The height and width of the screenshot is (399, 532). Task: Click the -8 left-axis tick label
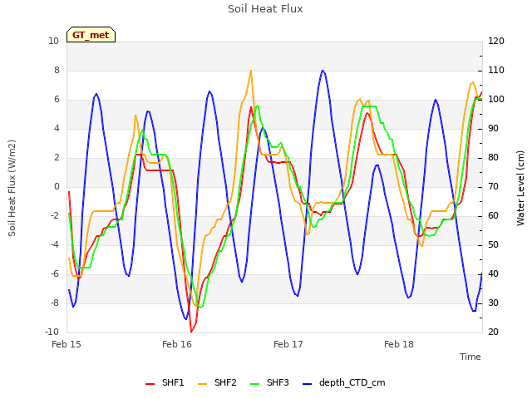click(55, 303)
